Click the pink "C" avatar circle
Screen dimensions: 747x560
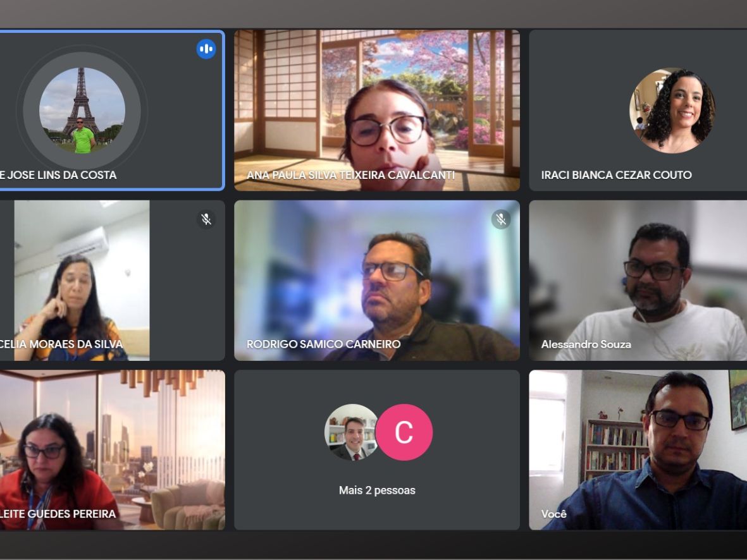(404, 432)
